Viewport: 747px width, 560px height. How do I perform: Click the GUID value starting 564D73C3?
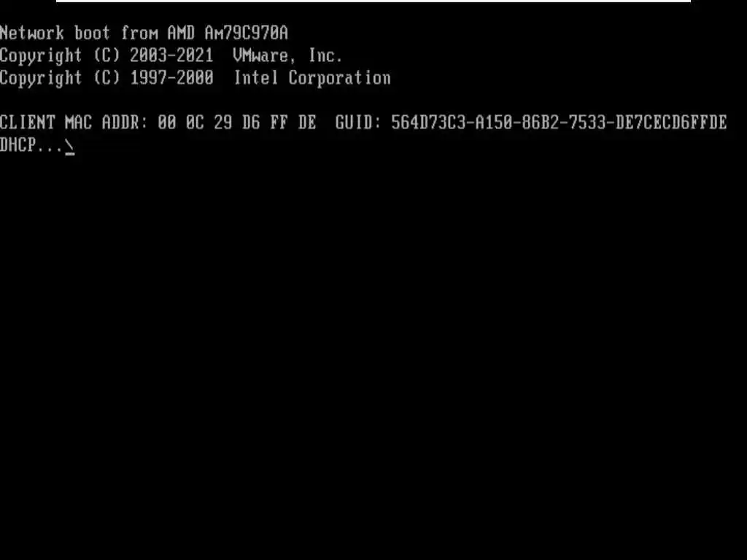coord(559,122)
